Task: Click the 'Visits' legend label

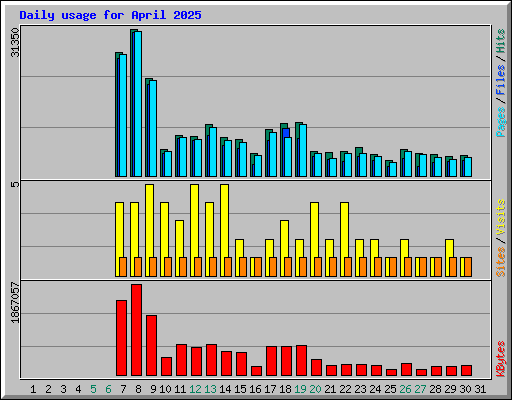Action: click(500, 217)
